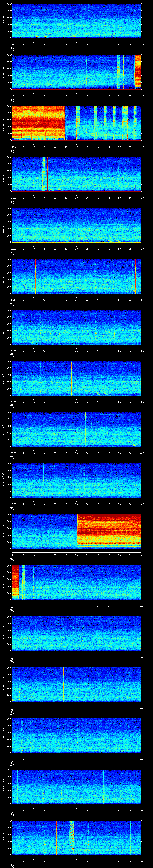Select the cyan burst near 15 seconds in the 1:04:00 spectrogram
Image resolution: width=153 pixels, height=868 pixels.
pyautogui.click(x=44, y=174)
